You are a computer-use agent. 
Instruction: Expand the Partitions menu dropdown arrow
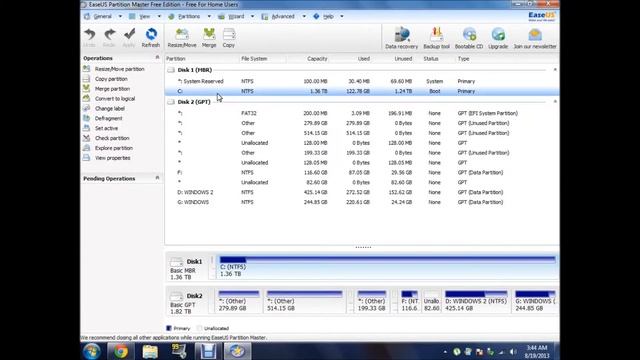coord(209,16)
